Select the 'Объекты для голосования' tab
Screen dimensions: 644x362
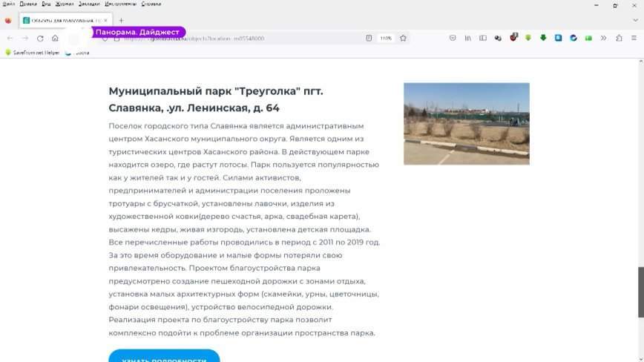click(66, 20)
